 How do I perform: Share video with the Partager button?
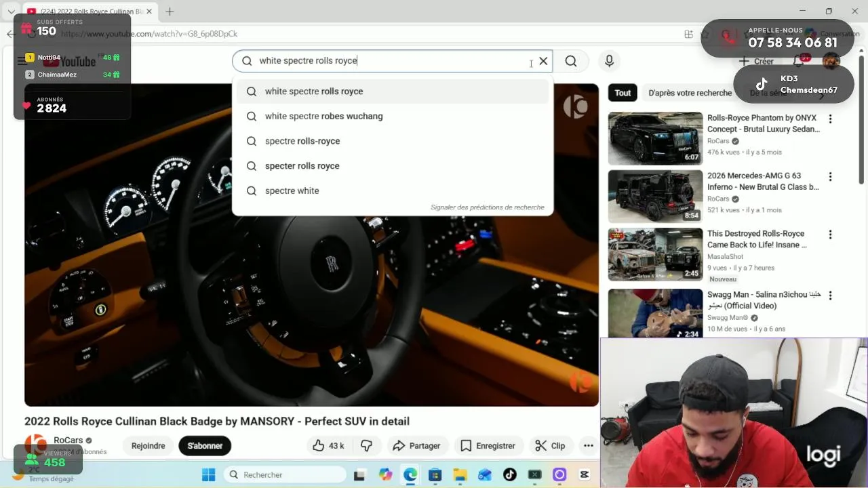coord(416,446)
